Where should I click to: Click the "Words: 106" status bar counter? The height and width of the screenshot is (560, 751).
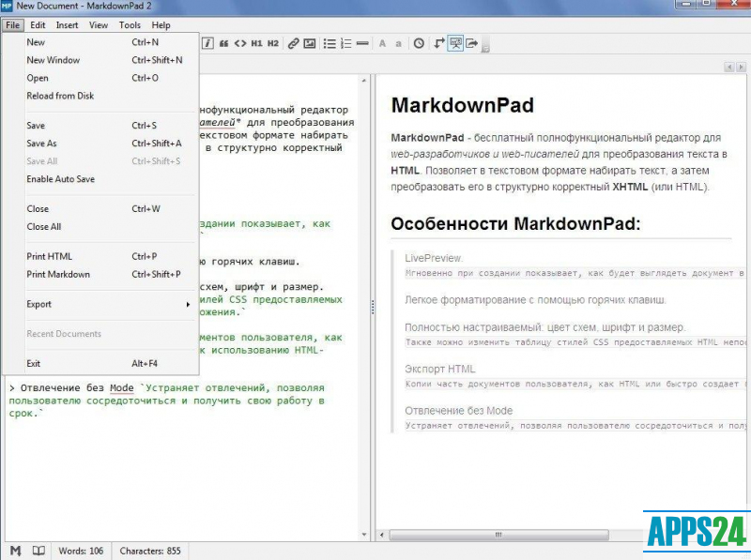tap(81, 551)
